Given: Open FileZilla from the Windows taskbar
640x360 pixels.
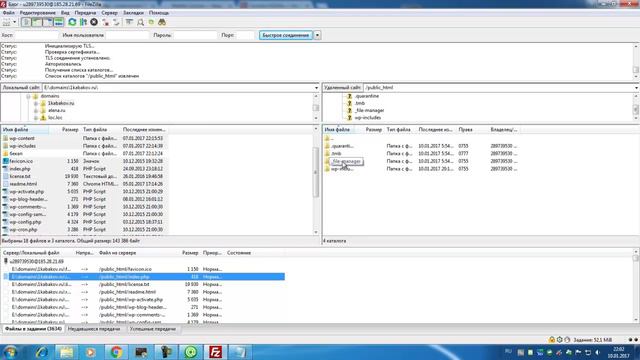Looking at the screenshot, I should click(215, 352).
